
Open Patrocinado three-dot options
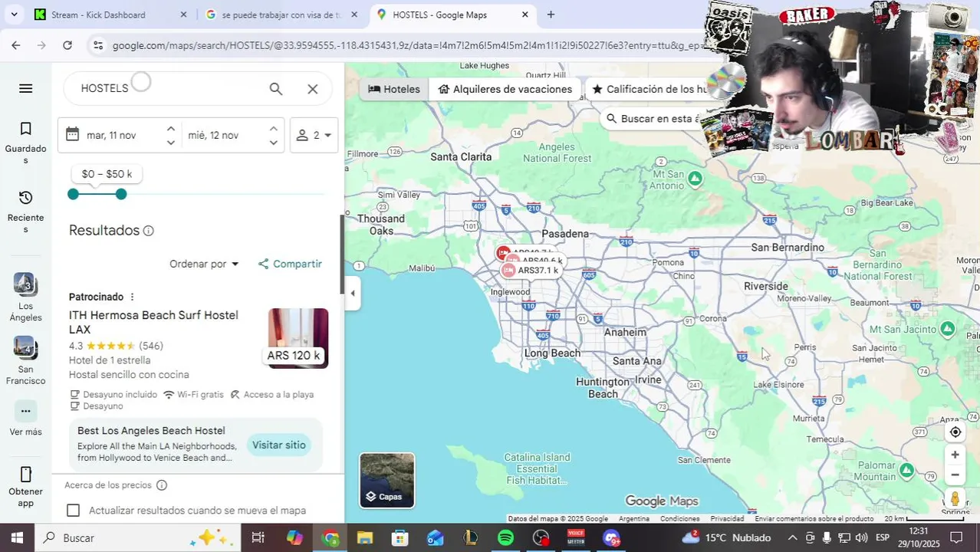tap(132, 297)
